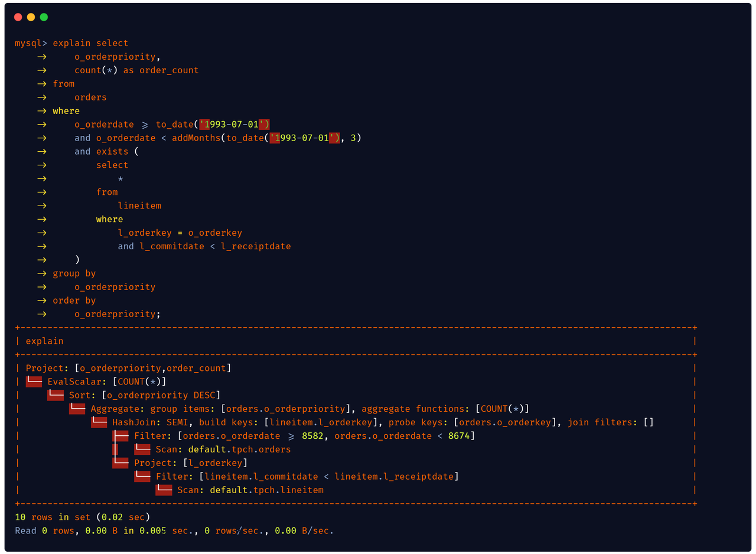Image resolution: width=756 pixels, height=554 pixels.
Task: Click the addMonths function in the query
Action: point(196,138)
